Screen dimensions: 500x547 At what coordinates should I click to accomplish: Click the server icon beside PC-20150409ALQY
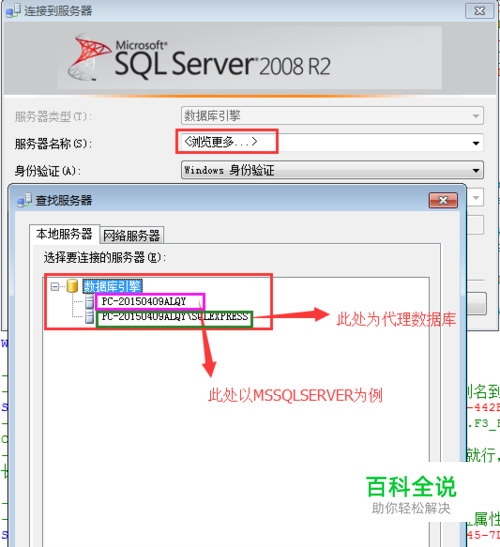pos(90,302)
